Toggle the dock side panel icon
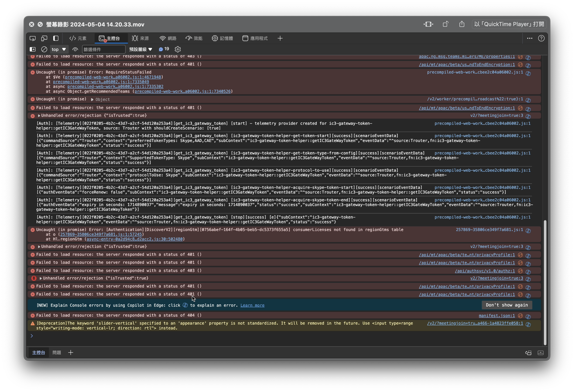 click(x=56, y=38)
